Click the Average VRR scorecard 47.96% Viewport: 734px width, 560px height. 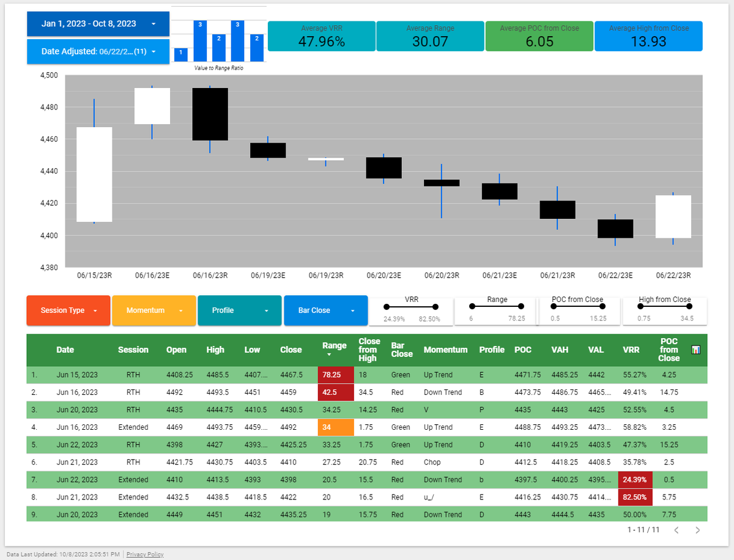click(x=321, y=36)
